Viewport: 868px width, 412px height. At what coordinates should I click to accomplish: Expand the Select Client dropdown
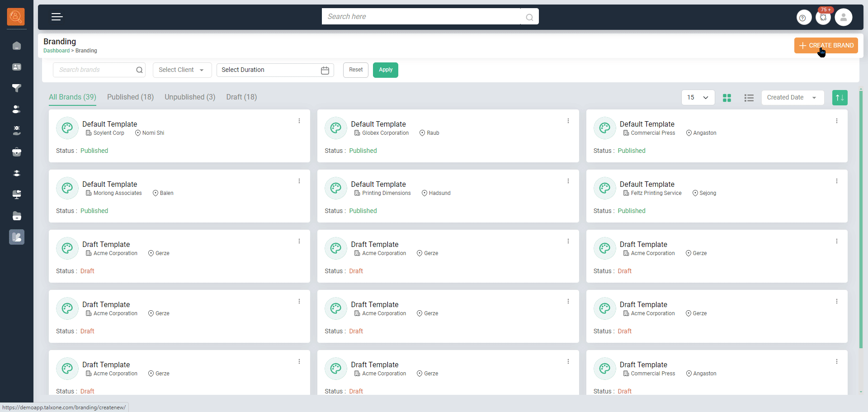coord(182,70)
